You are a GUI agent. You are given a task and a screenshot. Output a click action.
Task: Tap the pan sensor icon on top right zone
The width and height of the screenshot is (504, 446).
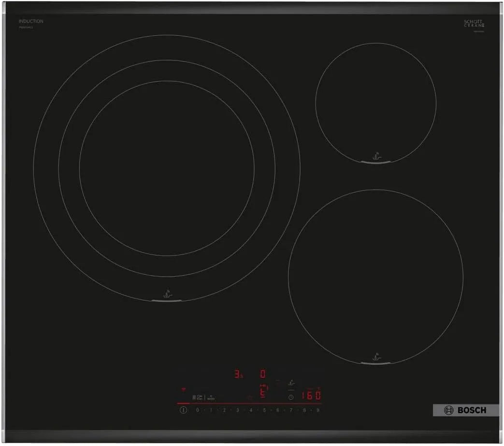(376, 156)
